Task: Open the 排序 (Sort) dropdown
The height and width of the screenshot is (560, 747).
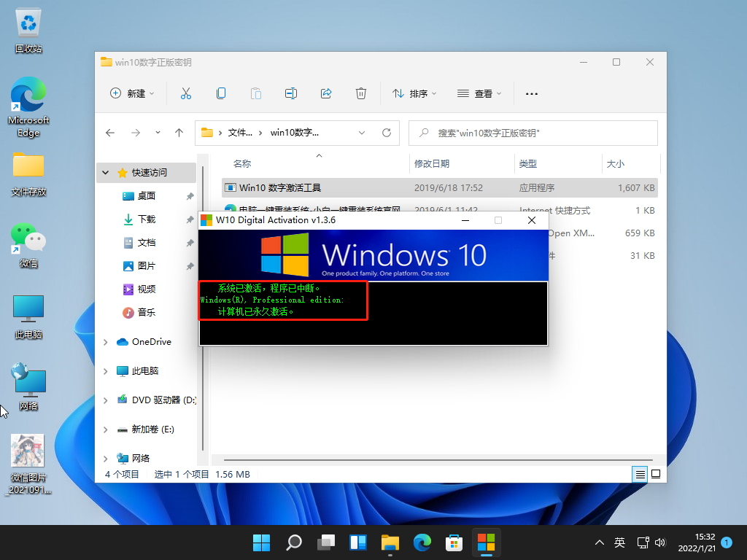Action: [414, 93]
